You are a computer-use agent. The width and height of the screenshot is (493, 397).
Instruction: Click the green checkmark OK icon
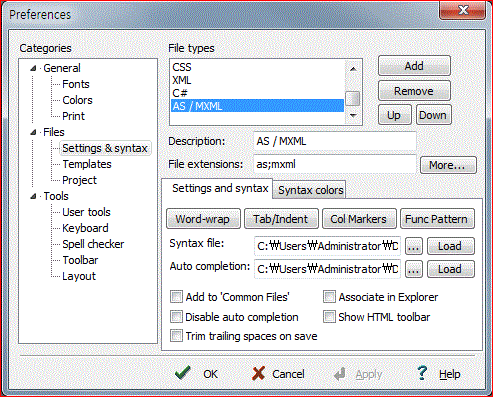point(183,373)
